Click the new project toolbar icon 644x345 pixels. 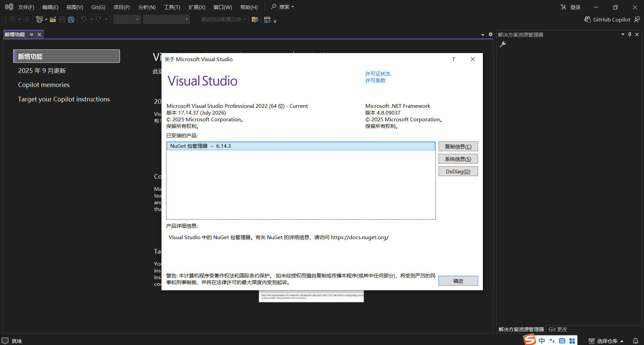click(x=39, y=19)
